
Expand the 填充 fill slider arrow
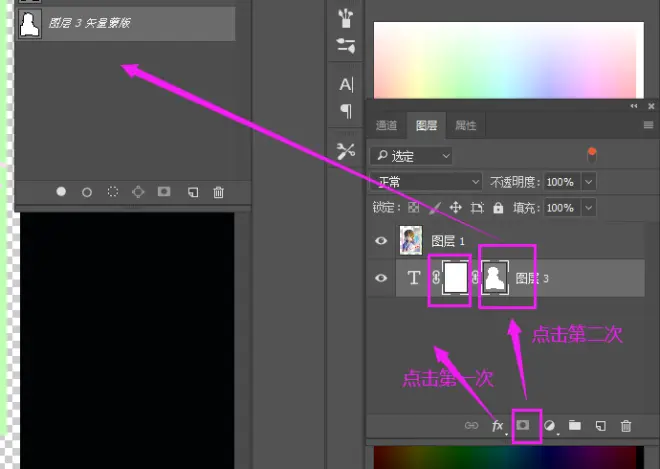pos(588,208)
